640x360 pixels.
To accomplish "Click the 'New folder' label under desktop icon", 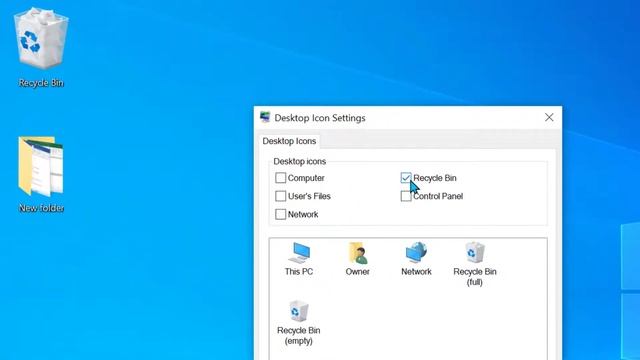I will click(x=41, y=208).
